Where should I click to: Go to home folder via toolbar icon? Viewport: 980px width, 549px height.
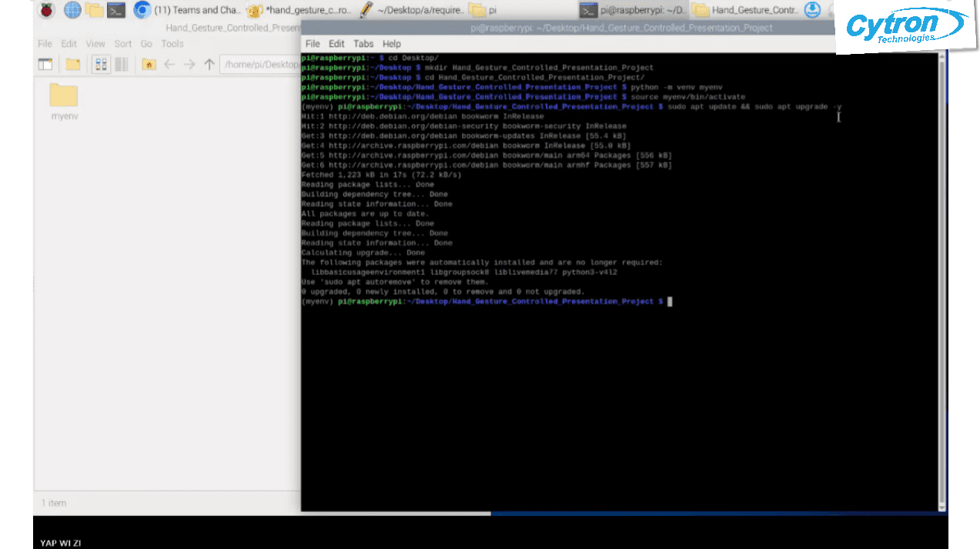[149, 65]
